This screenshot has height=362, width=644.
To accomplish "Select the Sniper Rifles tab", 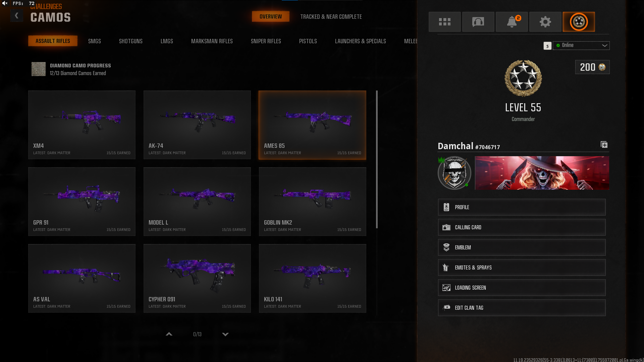I will [x=266, y=41].
